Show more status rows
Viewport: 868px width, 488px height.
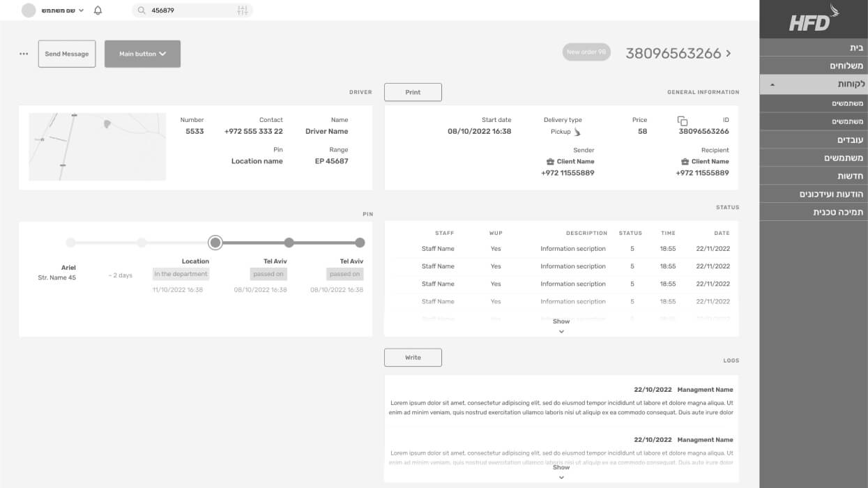coord(561,326)
